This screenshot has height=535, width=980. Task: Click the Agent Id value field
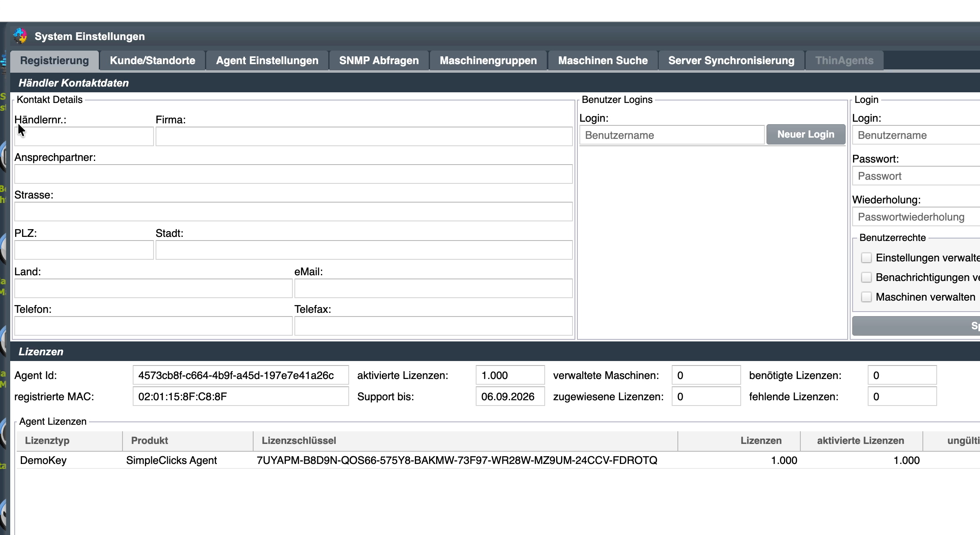[x=241, y=375]
